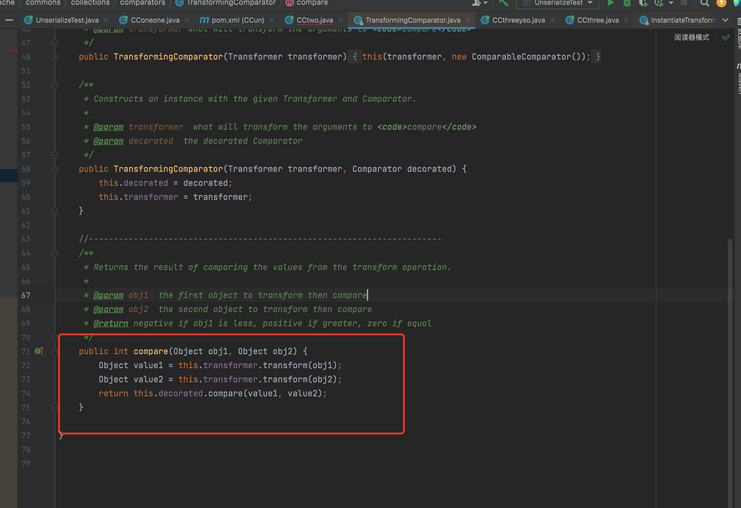Viewport: 741px width, 508px height.
Task: Click the compare method name on line 71
Action: tap(150, 351)
